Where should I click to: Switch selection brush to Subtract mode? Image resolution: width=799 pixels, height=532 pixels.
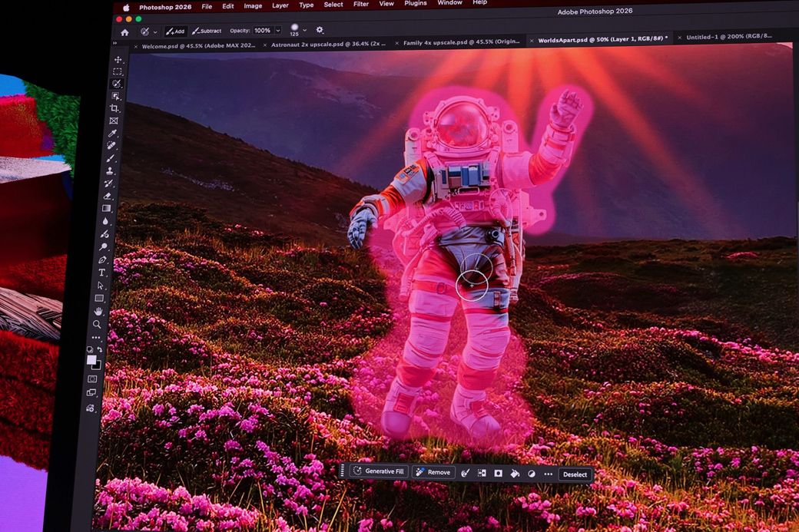[x=207, y=31]
